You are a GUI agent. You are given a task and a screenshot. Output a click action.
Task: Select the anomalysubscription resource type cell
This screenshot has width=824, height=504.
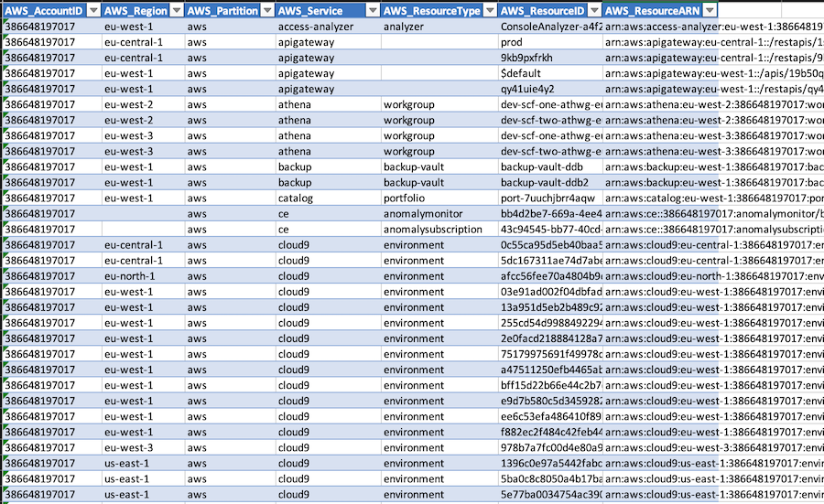pos(439,229)
